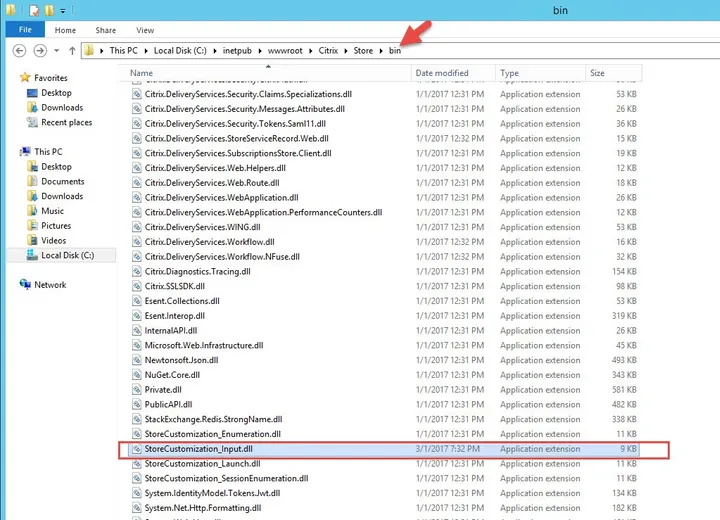Click the dll icon of Citrix.Diagnostics.Tracing.dll

tap(136, 271)
